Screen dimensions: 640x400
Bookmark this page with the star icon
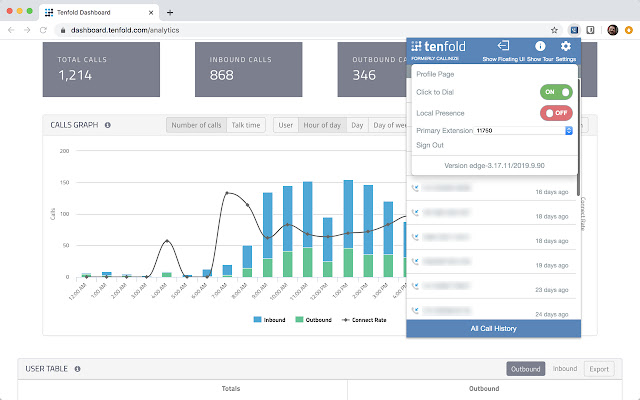point(554,30)
